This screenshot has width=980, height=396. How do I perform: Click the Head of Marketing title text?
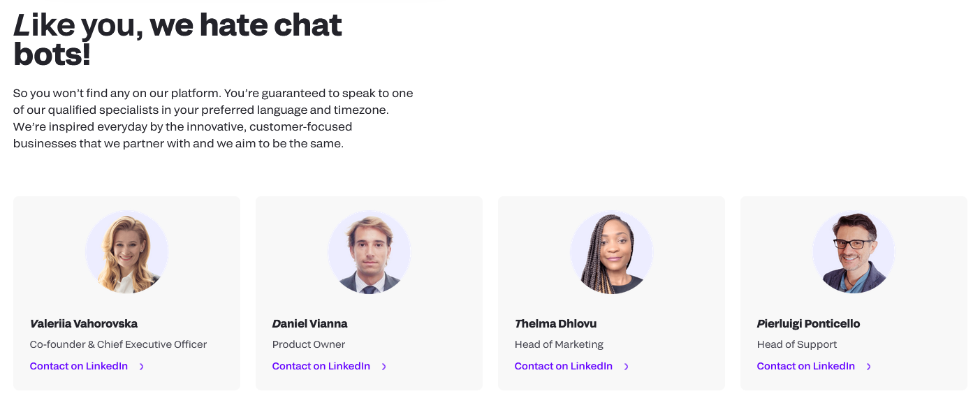pyautogui.click(x=559, y=344)
